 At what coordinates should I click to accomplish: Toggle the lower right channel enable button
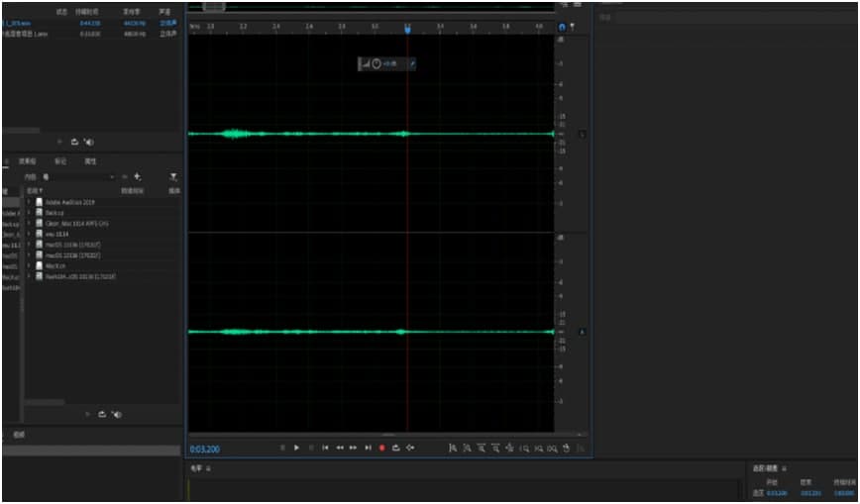[583, 332]
